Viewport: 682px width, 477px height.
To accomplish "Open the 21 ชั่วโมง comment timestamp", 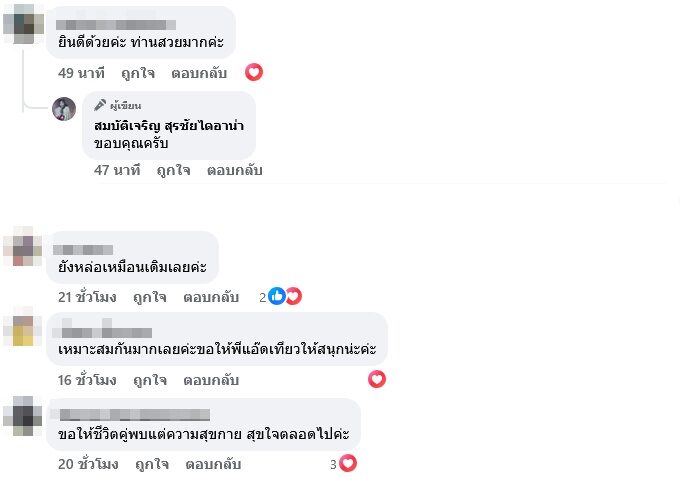I will pos(87,297).
